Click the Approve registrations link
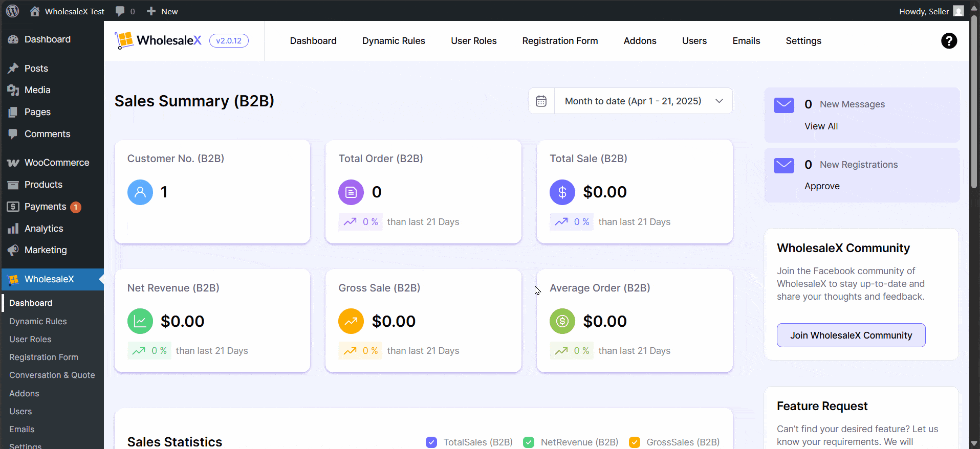The height and width of the screenshot is (449, 980). pos(822,186)
